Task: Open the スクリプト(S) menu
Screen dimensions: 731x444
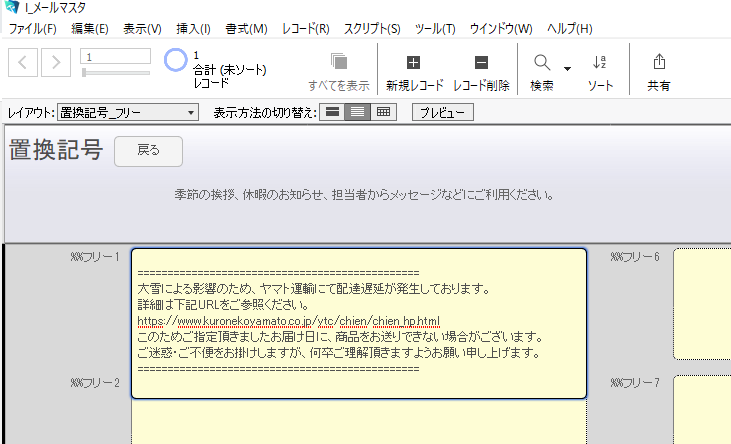Action: tap(372, 29)
